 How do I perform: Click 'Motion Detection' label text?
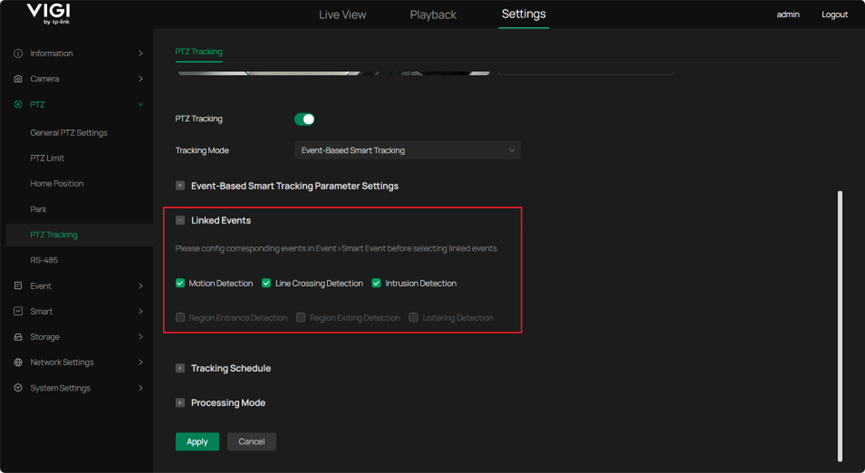tap(221, 283)
